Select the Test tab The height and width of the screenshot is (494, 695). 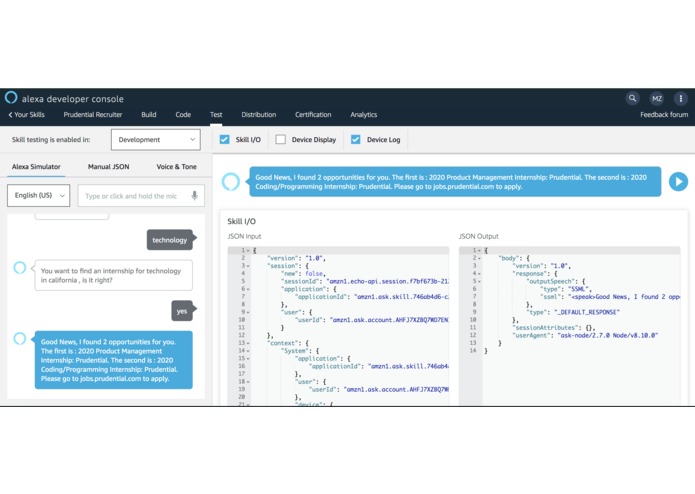(216, 115)
